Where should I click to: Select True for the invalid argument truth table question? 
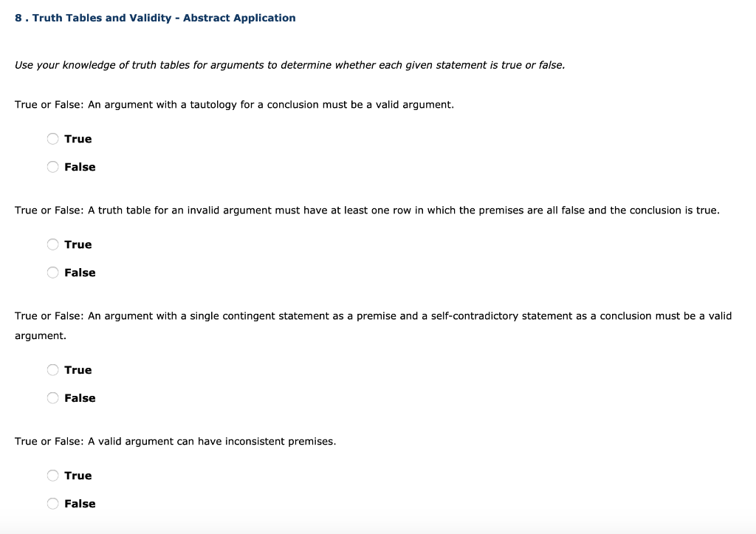point(52,244)
